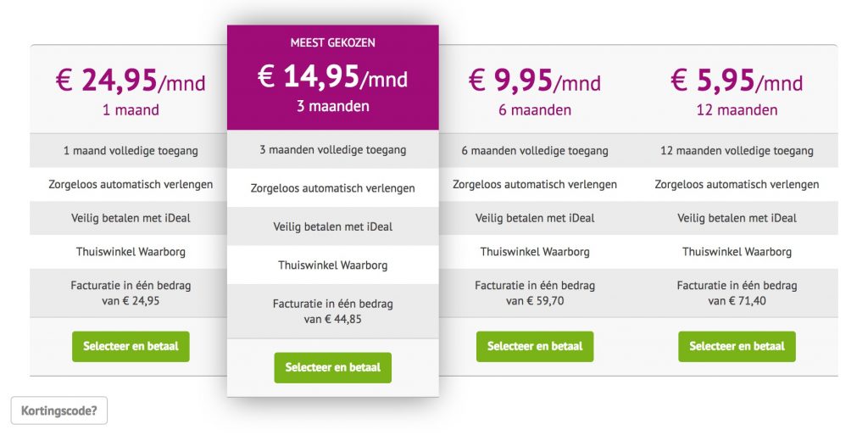Click Selecteer en betaal for 12 maanden plan
The width and height of the screenshot is (868, 441).
[737, 346]
